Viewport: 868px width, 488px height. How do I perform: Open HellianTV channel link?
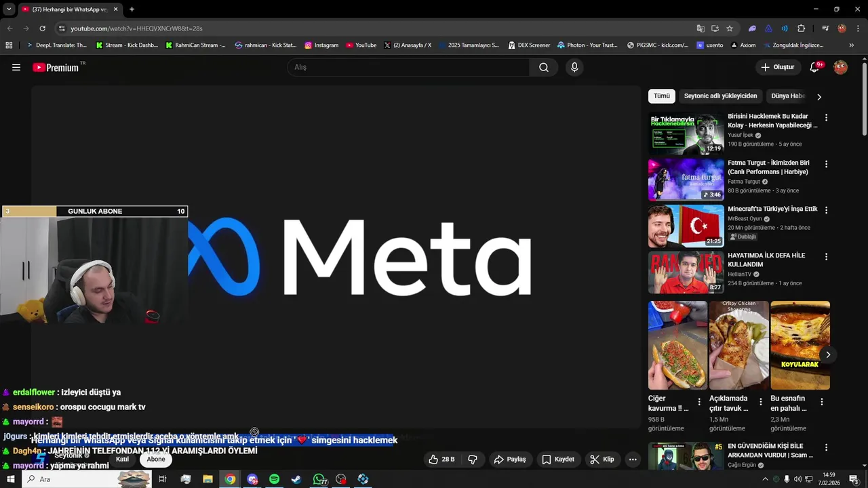(740, 274)
